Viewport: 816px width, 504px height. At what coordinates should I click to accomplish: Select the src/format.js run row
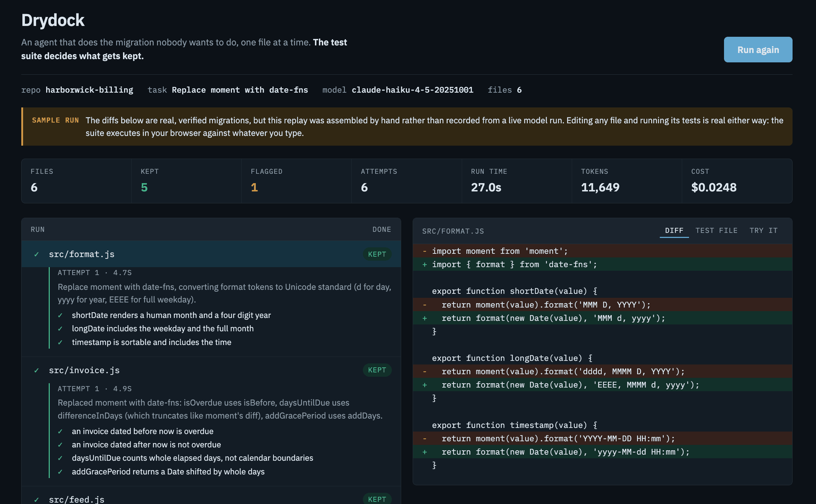(211, 254)
